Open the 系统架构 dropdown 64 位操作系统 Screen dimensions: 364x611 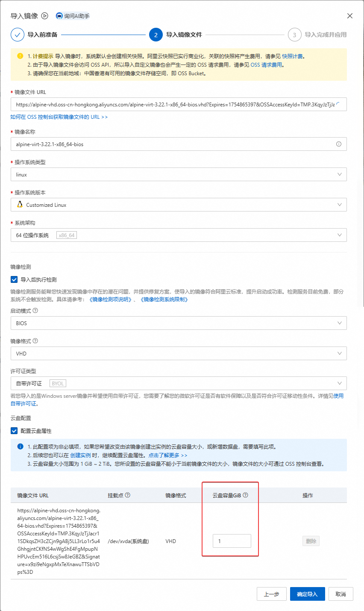point(179,235)
